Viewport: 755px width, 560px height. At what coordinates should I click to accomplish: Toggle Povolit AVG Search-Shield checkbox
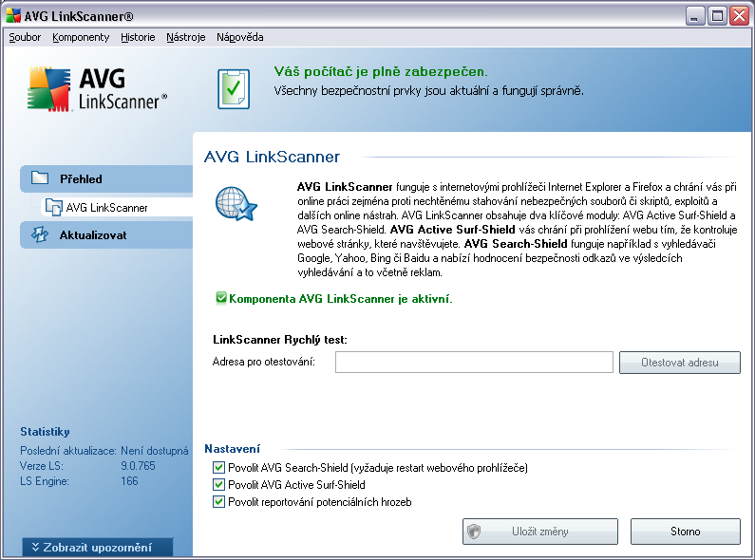tap(218, 467)
